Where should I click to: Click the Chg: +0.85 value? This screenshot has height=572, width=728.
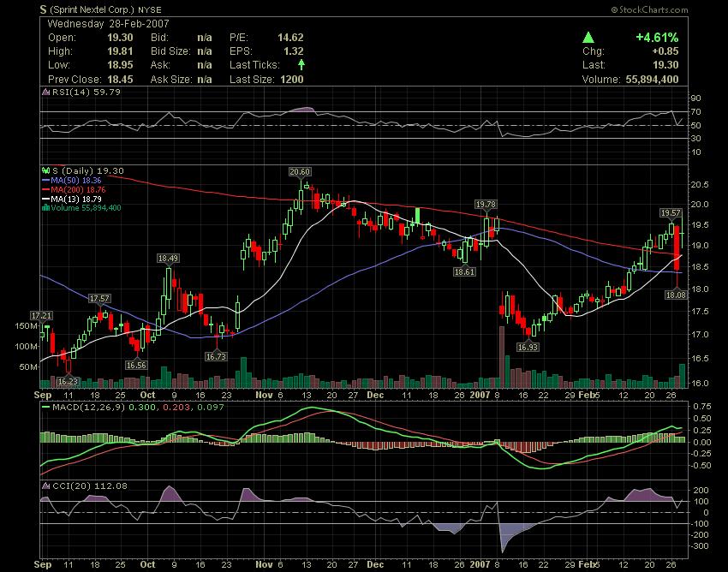click(665, 51)
